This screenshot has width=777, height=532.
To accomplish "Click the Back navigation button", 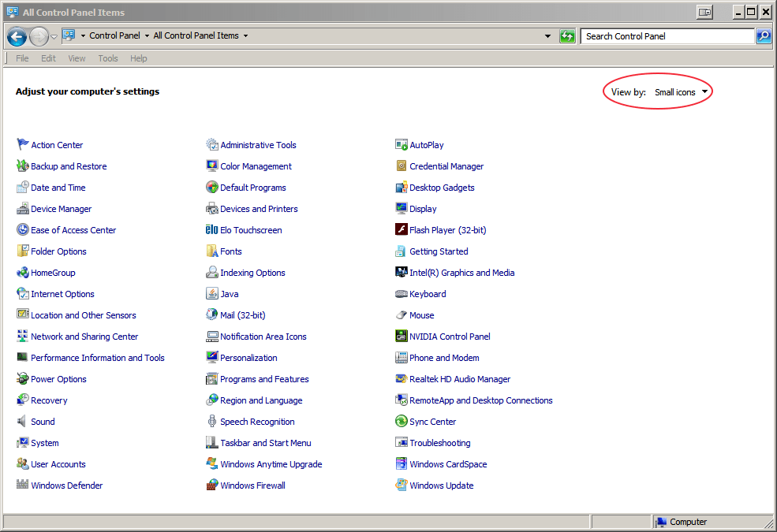I will pyautogui.click(x=17, y=36).
